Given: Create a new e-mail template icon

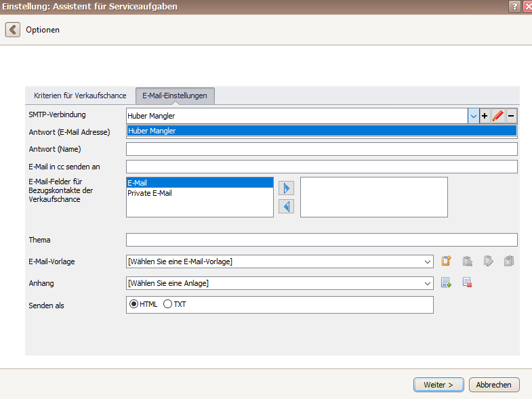Looking at the screenshot, I should pyautogui.click(x=446, y=261).
